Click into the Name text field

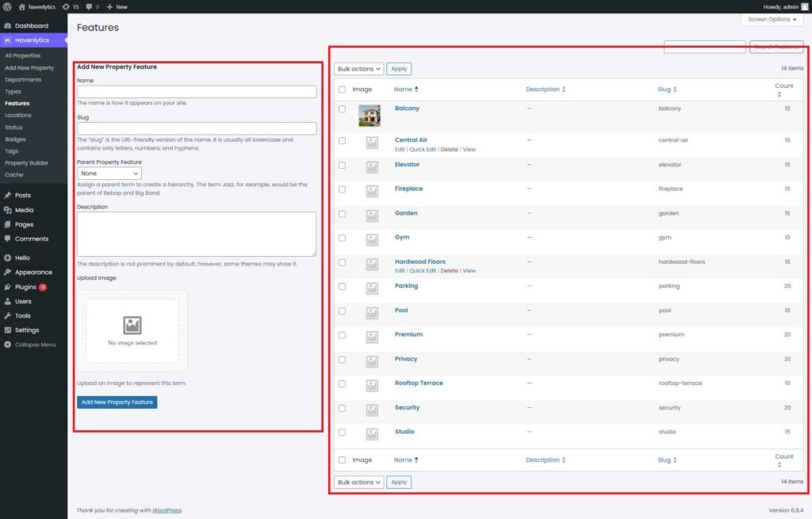pyautogui.click(x=197, y=92)
